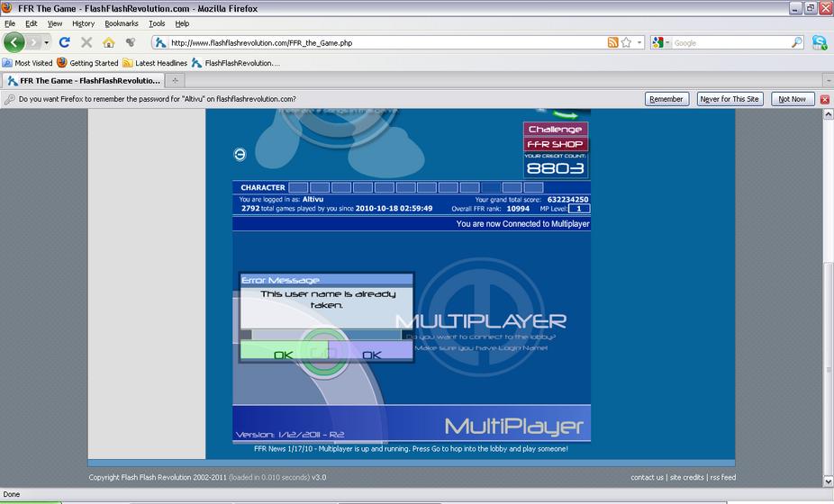Click the first CHARACTER slot box
Image resolution: width=834 pixels, height=504 pixels.
298,187
